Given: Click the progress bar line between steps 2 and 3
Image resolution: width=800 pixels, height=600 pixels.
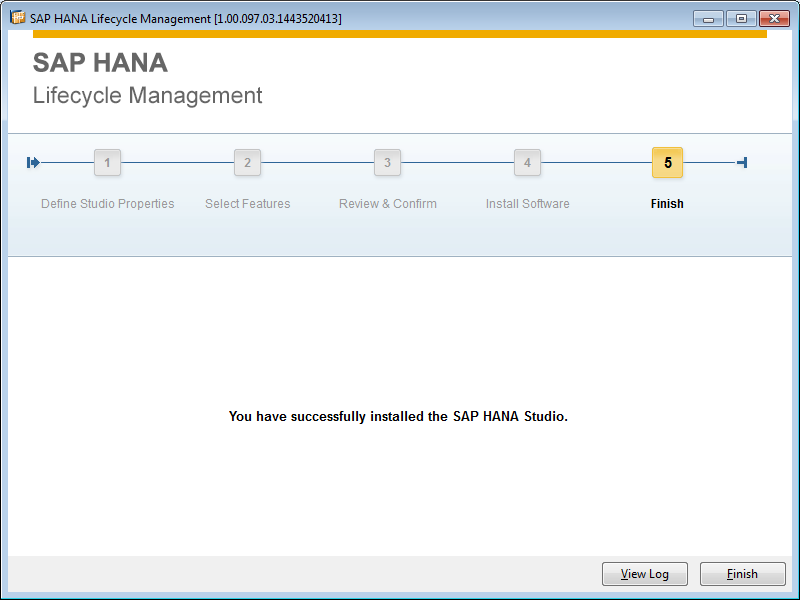Looking at the screenshot, I should pos(317,162).
